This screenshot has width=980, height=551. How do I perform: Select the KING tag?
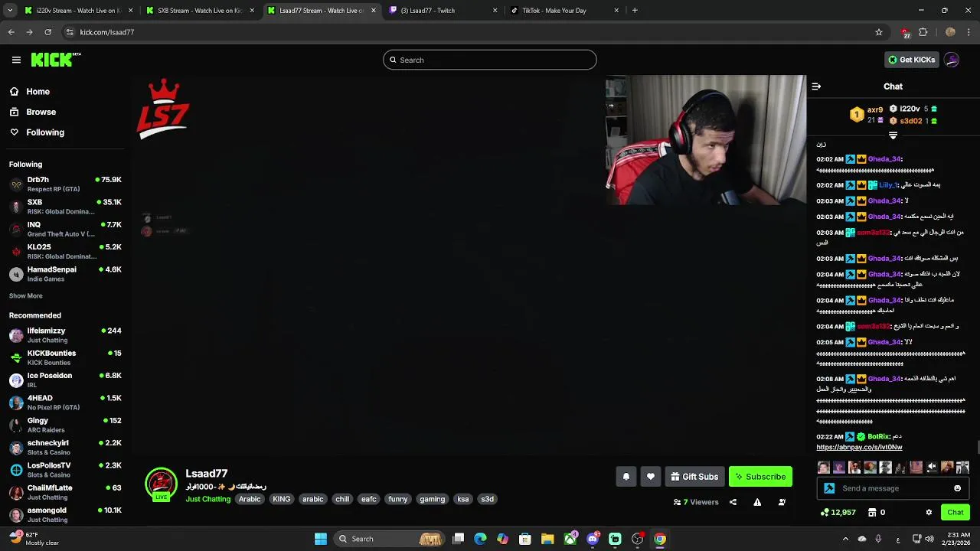coord(282,499)
